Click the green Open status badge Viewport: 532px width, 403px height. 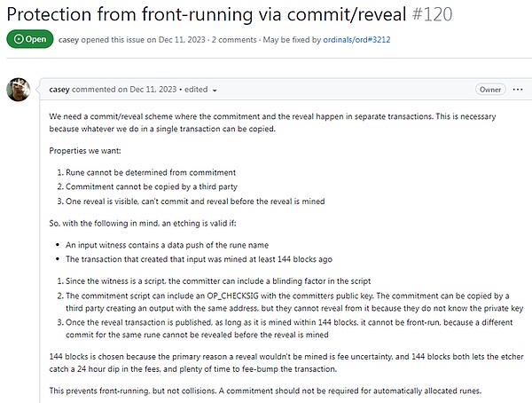(28, 41)
